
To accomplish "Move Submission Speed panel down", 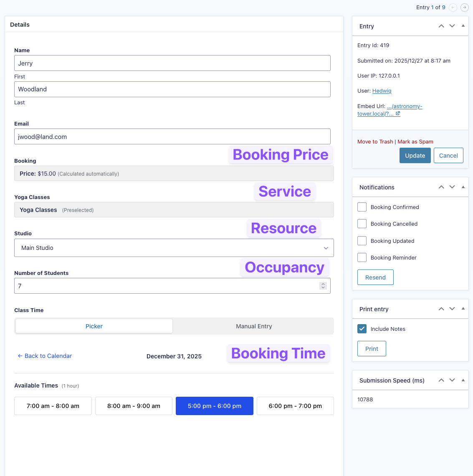I will click(452, 380).
